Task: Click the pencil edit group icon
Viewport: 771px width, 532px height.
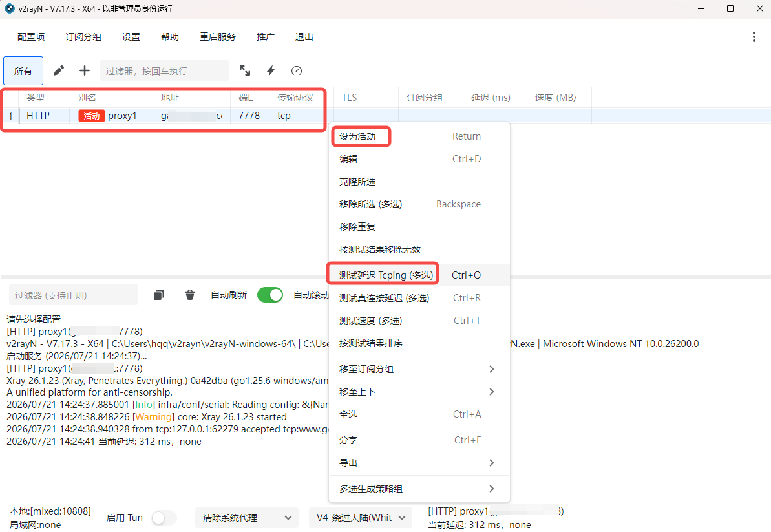Action: 59,71
